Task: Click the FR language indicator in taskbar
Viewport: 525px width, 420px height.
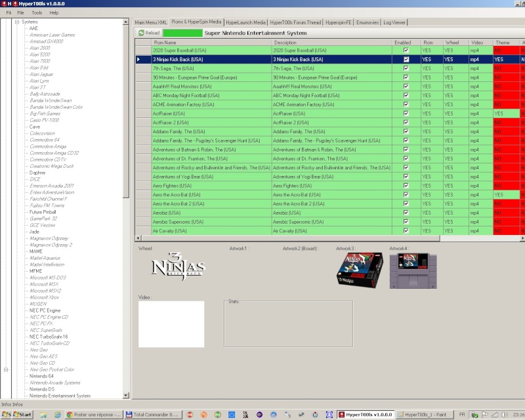Action: 462,415
